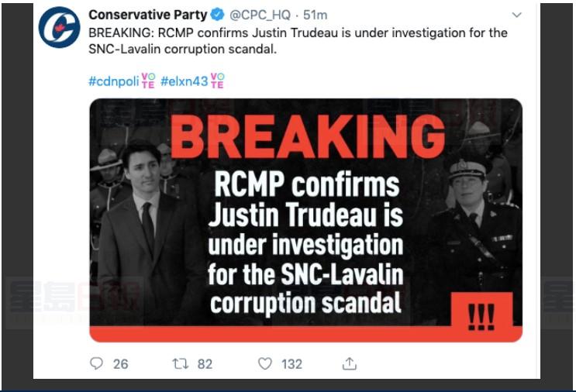The height and width of the screenshot is (392, 576).
Task: Click the retweet count 82
Action: [205, 363]
